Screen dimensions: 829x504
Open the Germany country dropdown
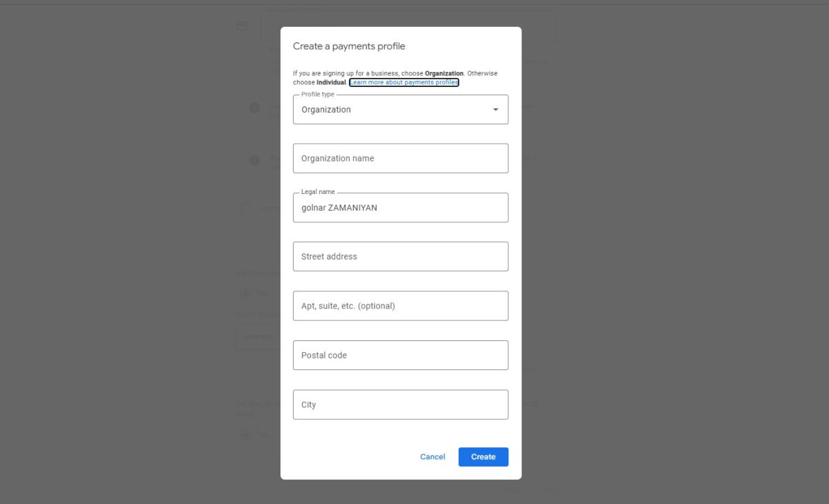[258, 337]
